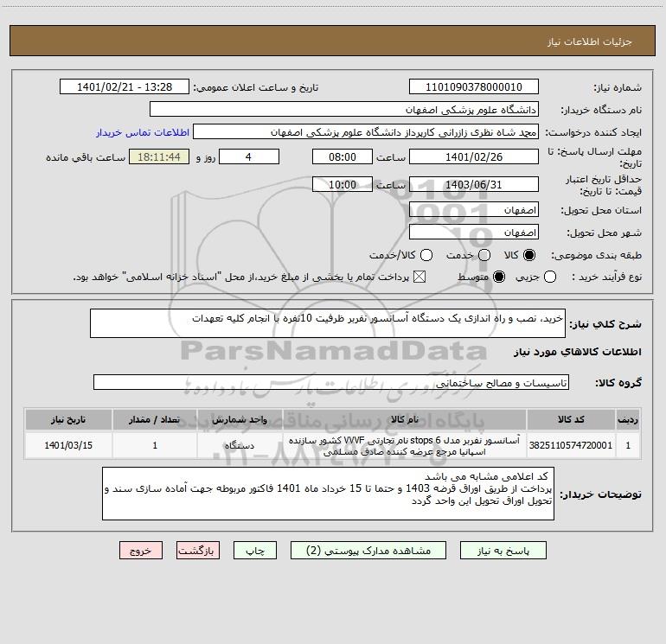Click the تاریخ نیاز column header
Screen dimensions: 666x644
[68, 419]
